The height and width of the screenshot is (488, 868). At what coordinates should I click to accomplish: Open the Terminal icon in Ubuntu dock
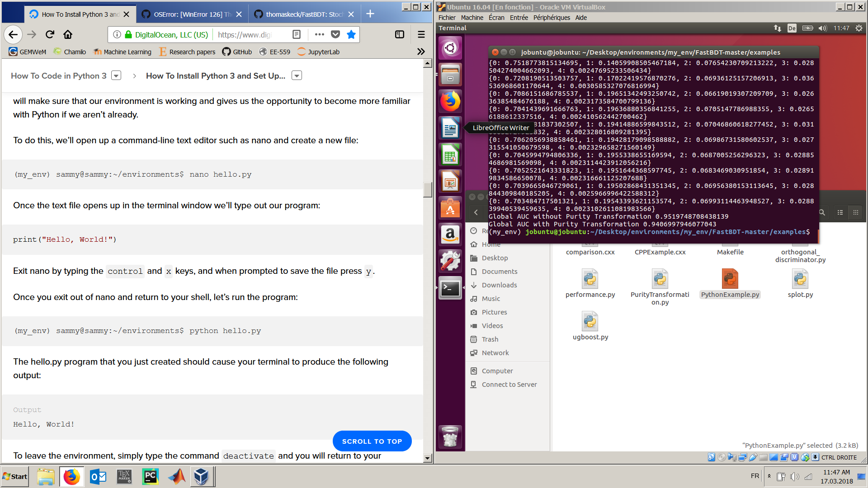coord(450,288)
